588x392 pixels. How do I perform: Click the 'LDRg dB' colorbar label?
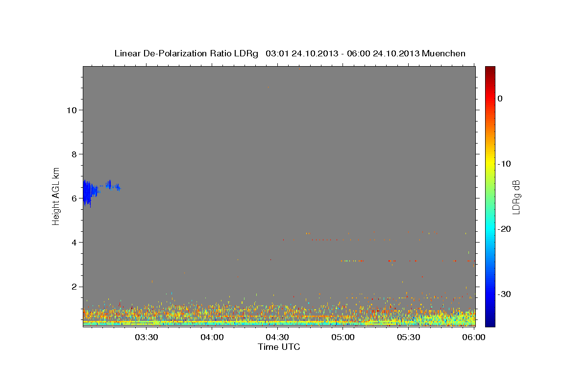(x=515, y=196)
